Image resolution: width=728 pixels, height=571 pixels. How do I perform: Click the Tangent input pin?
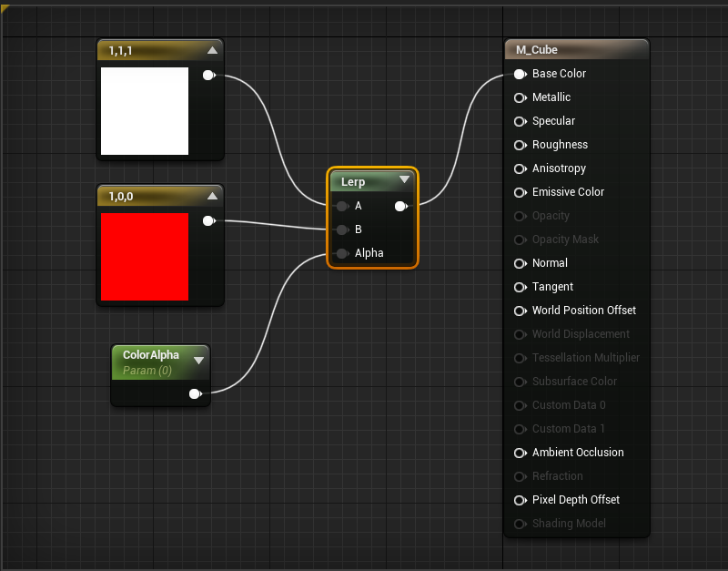point(520,287)
